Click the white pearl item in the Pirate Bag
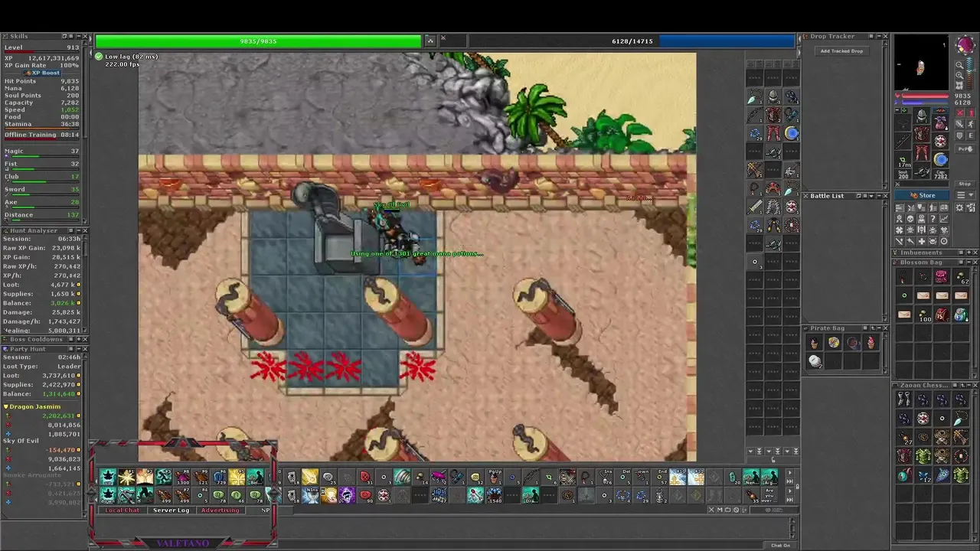The image size is (980, 551). point(815,361)
